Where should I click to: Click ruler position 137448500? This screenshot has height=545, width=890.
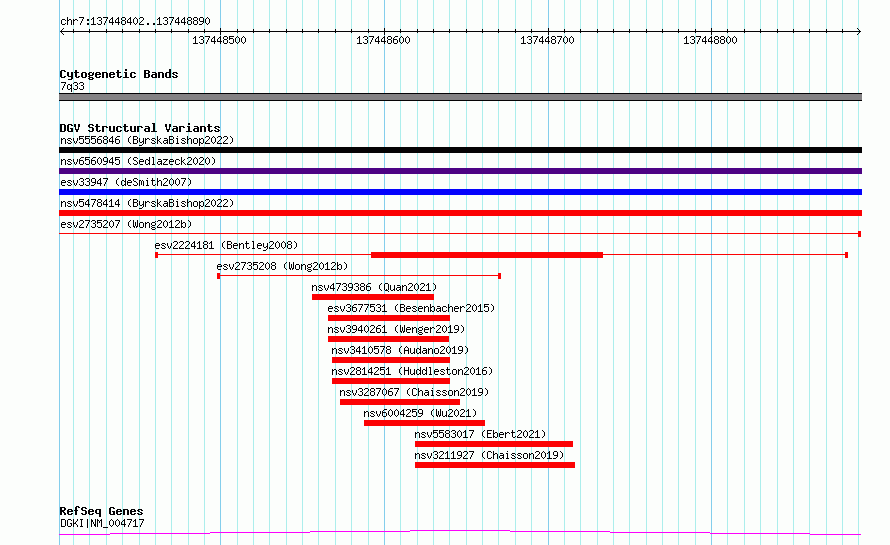[x=219, y=40]
